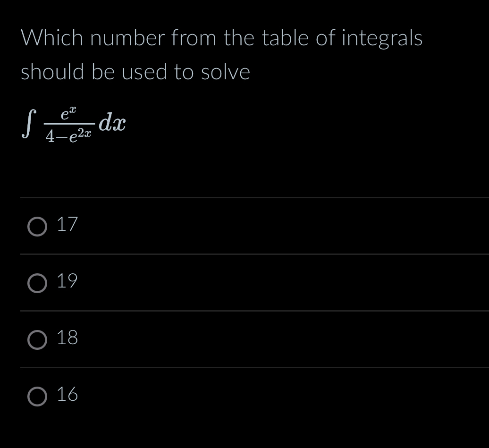This screenshot has height=448, width=489.
Task: Mark 19 as the correct integral number
Action: [x=37, y=284]
